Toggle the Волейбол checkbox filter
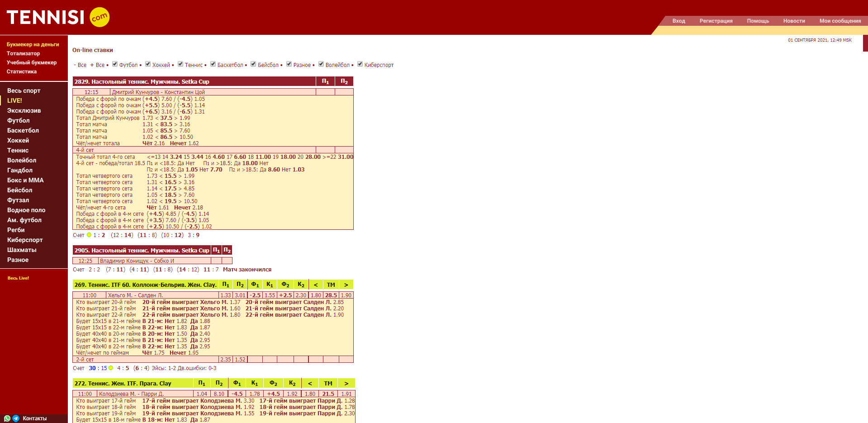 pyautogui.click(x=321, y=64)
